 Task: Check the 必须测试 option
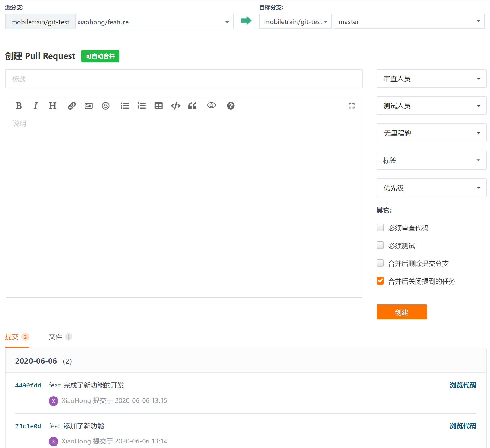click(x=380, y=245)
